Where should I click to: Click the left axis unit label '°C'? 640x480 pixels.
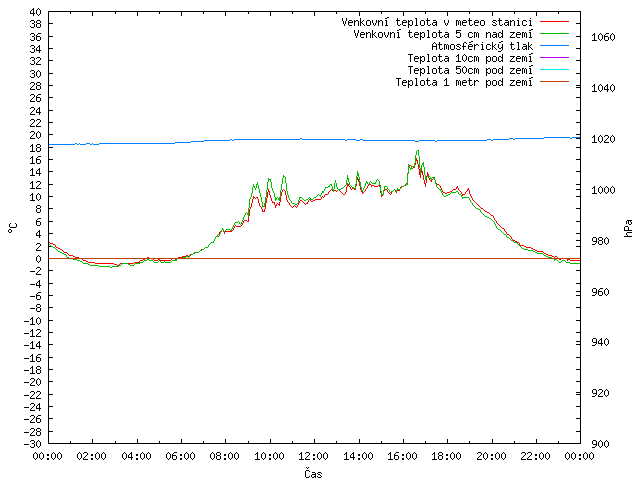pyautogui.click(x=13, y=228)
